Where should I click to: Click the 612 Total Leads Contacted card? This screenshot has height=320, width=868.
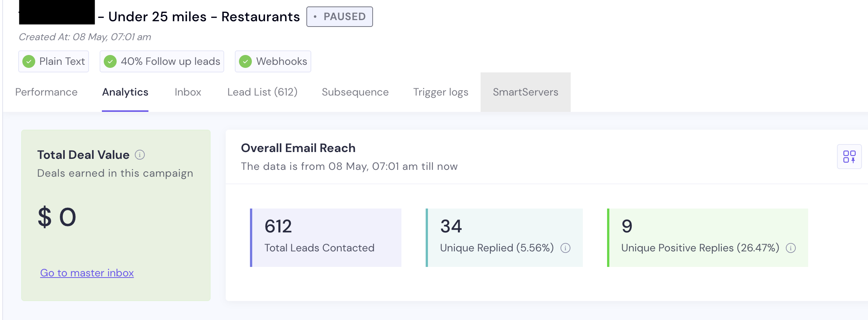point(326,237)
